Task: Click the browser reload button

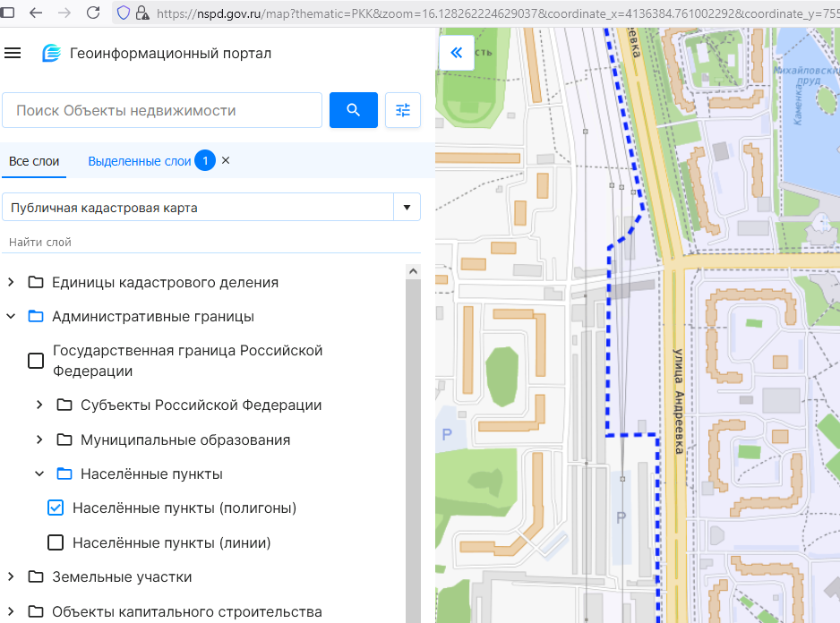Action: pyautogui.click(x=92, y=13)
